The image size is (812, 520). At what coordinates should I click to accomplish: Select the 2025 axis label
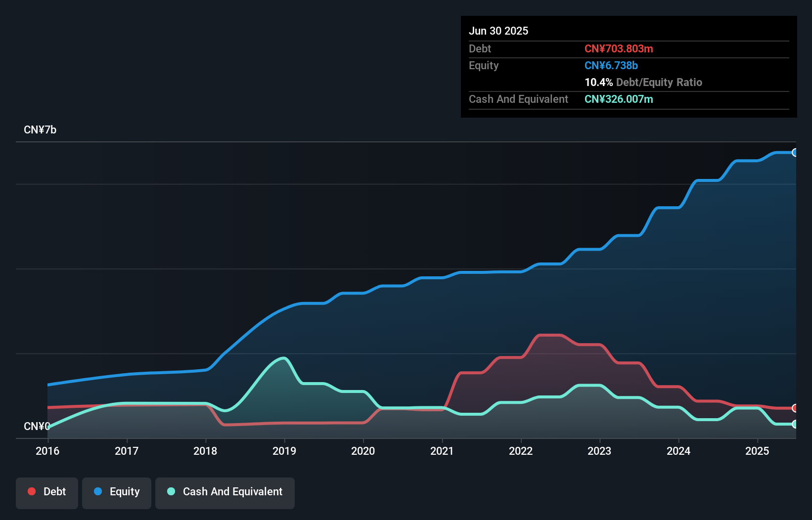point(757,451)
